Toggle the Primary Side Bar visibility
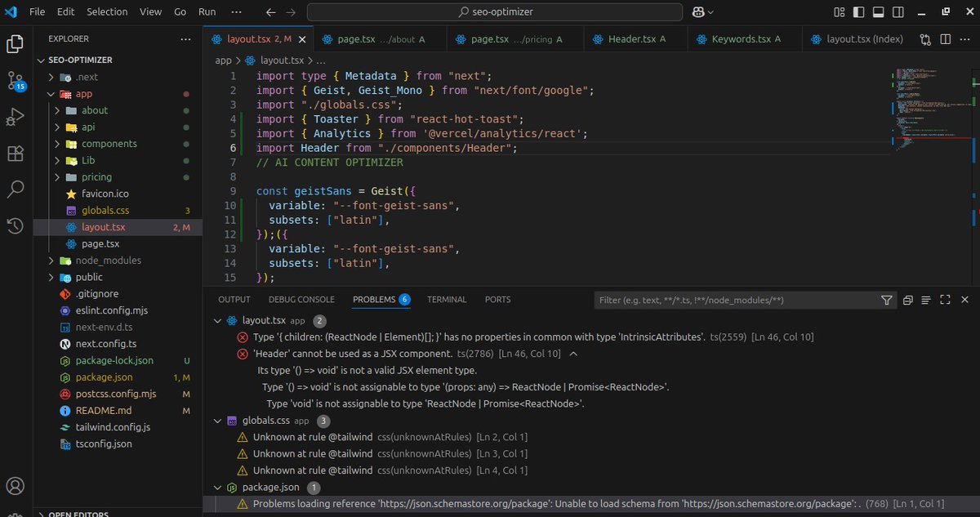The height and width of the screenshot is (517, 980). tap(858, 12)
